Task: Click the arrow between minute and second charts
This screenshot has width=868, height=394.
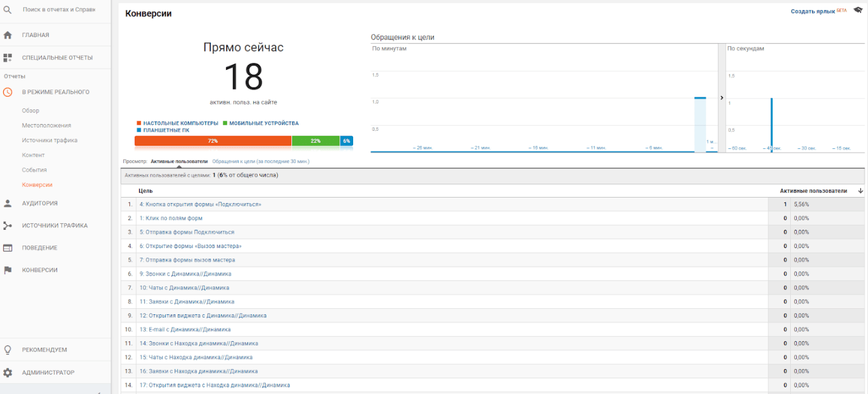Action: [722, 97]
